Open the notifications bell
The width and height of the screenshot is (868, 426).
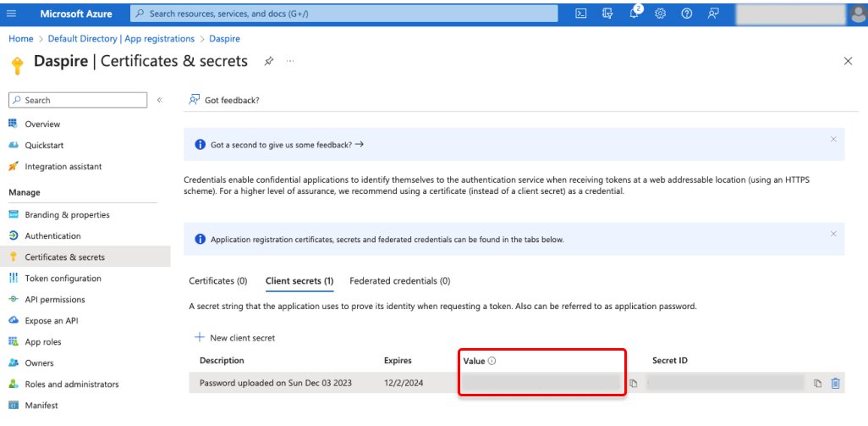click(x=635, y=14)
